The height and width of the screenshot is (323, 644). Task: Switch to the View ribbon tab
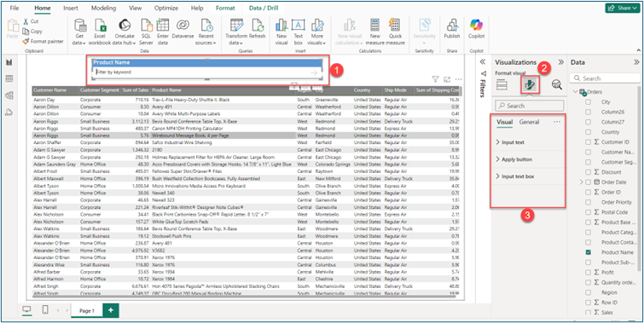136,9
